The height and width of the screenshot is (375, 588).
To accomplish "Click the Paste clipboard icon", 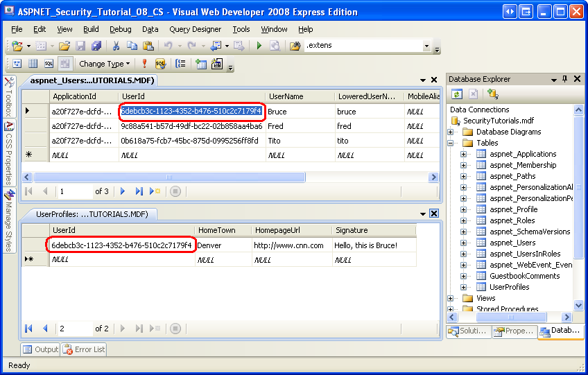I will point(148,46).
